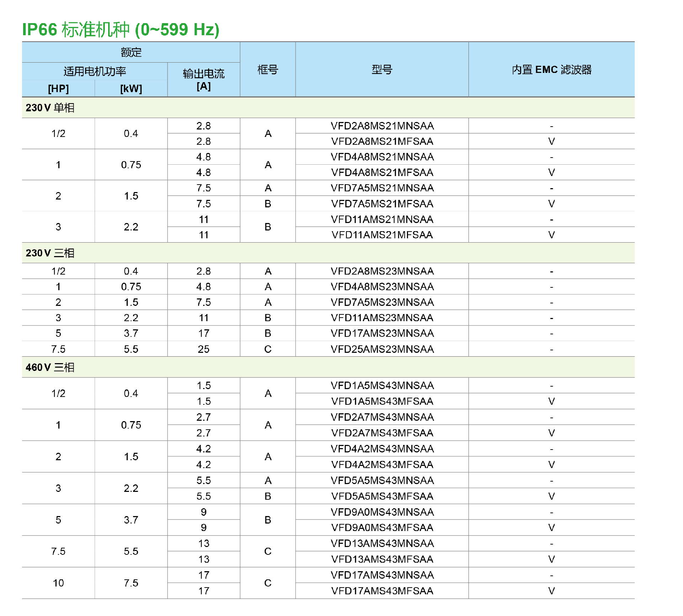The height and width of the screenshot is (616, 683).
Task: Click the built-in EMC filter column header
Action: point(551,70)
